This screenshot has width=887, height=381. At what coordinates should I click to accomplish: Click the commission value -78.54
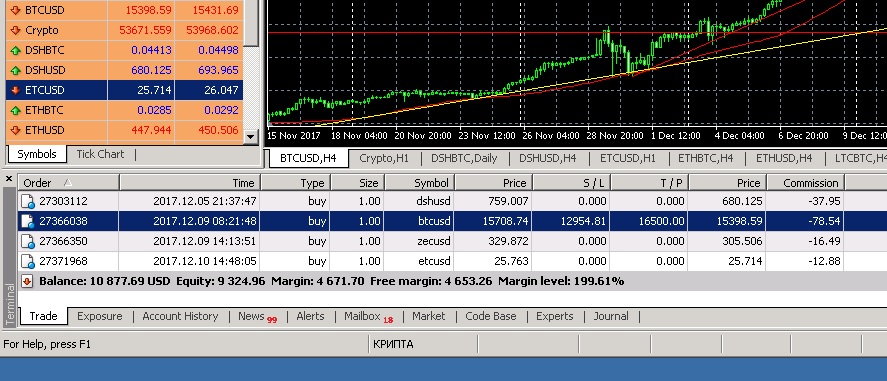coord(824,221)
